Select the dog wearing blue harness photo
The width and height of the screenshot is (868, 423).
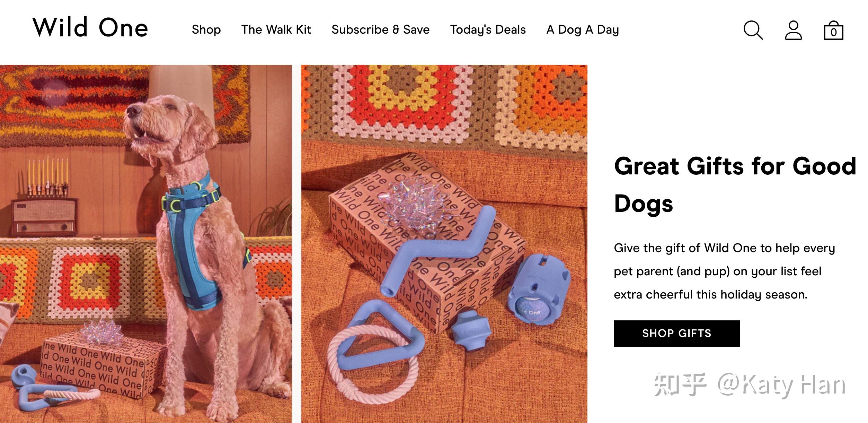tap(146, 244)
